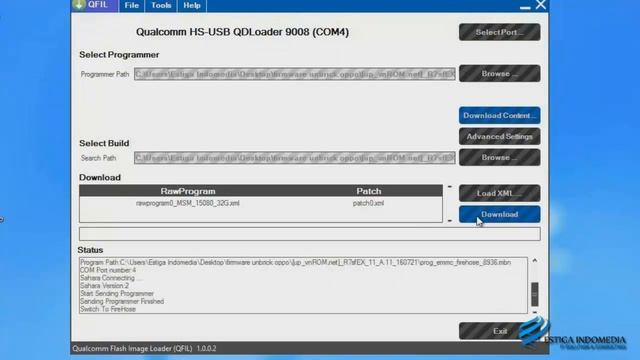Click the Download Content button

(499, 116)
